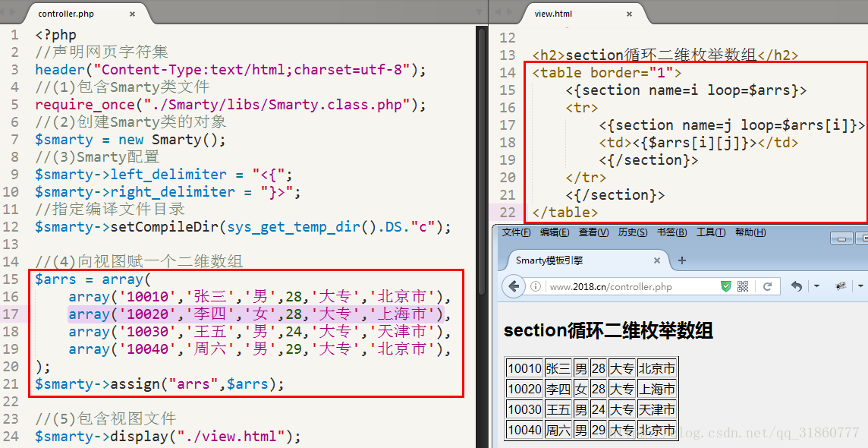Open the 帮助(H) menu
868x448 pixels.
(750, 232)
